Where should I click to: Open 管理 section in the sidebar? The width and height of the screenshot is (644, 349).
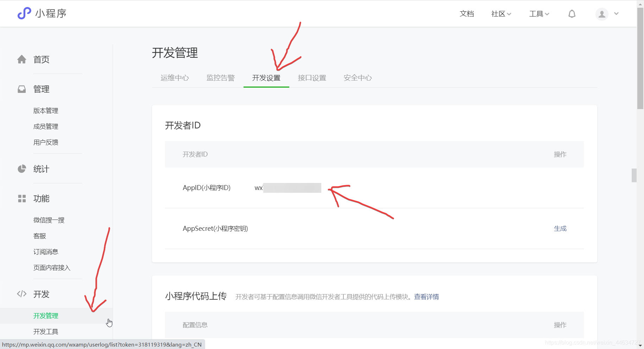tap(41, 89)
